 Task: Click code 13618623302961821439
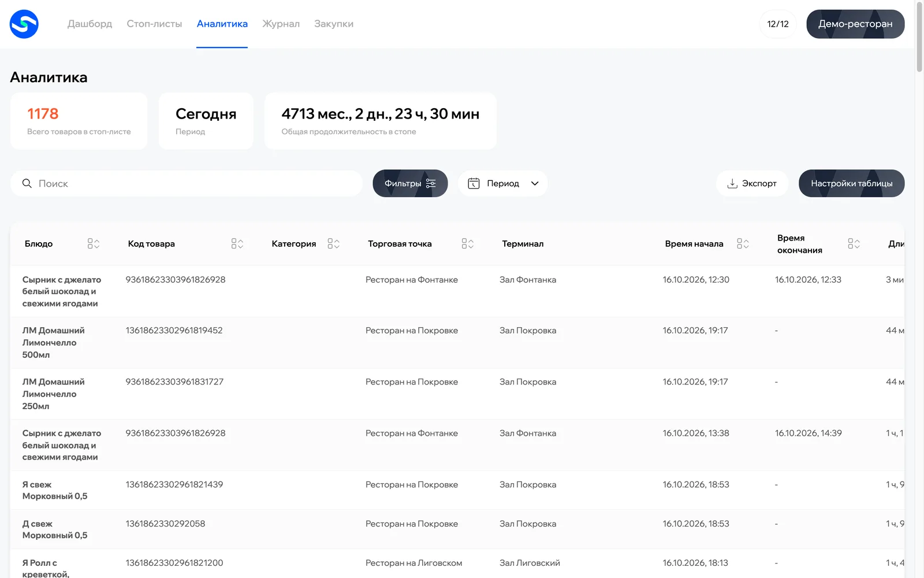point(174,484)
